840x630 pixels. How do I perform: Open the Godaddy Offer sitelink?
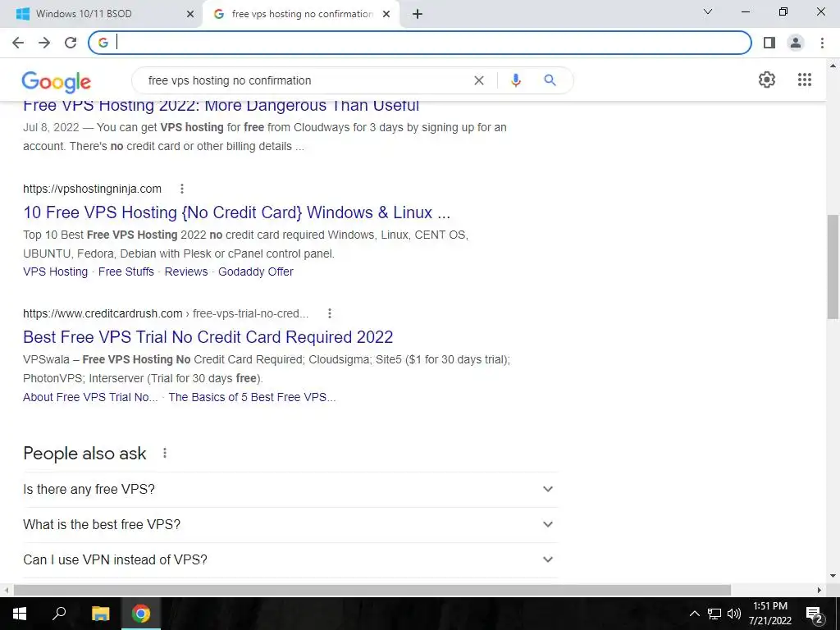256,272
